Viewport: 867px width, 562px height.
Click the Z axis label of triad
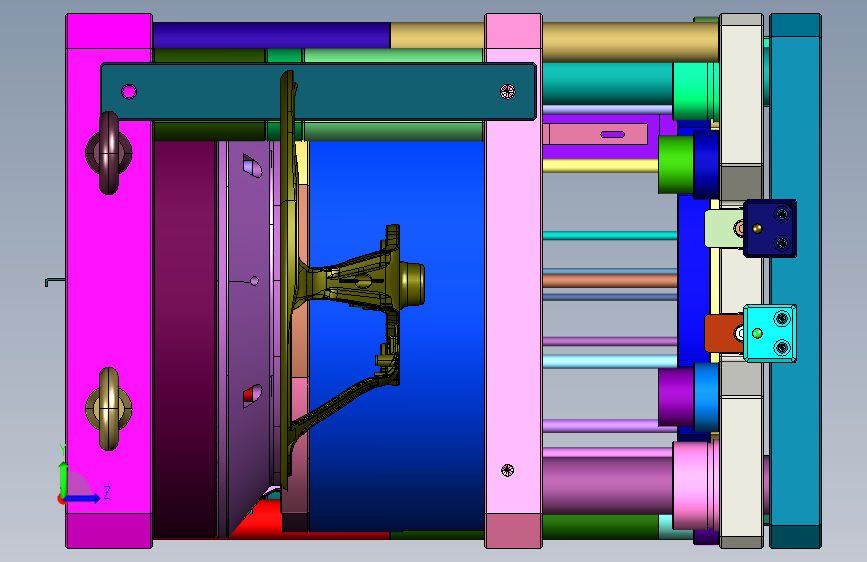[107, 492]
